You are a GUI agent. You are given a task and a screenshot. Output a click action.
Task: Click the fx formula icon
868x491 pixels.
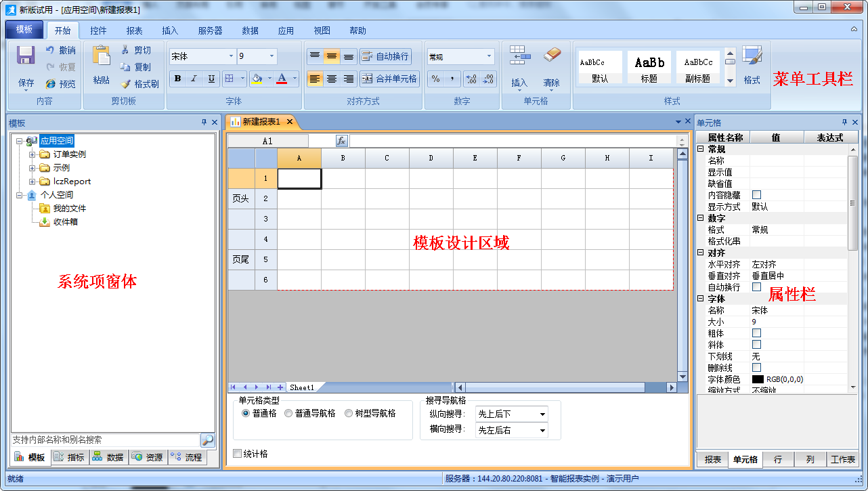342,141
